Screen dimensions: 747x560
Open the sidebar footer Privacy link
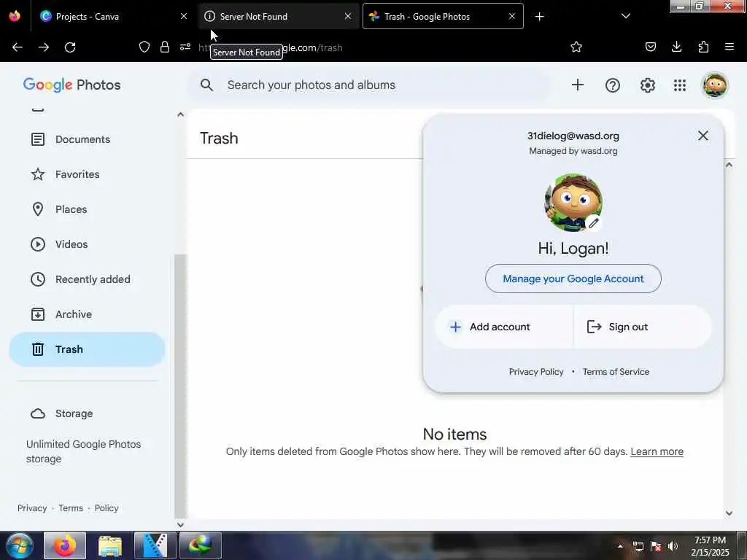(x=32, y=508)
